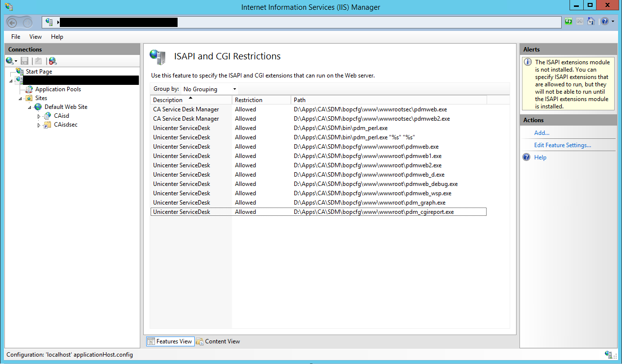Click the ISAPI and CGI Restrictions feature icon
This screenshot has width=622, height=364.
157,57
